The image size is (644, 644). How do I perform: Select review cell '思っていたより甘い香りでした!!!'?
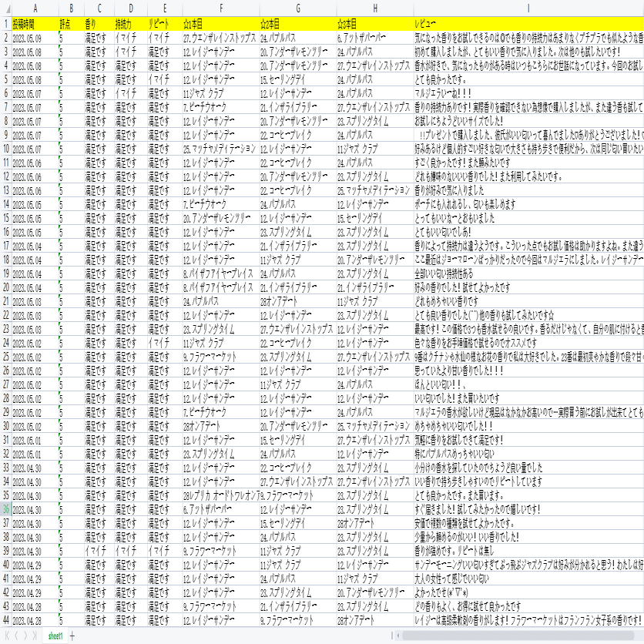coord(528,371)
